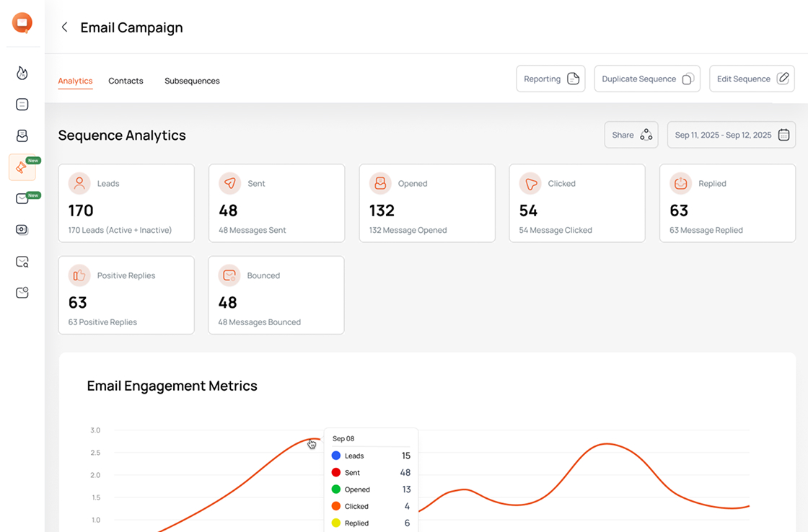
Task: Switch to the Contacts tab
Action: [x=126, y=81]
